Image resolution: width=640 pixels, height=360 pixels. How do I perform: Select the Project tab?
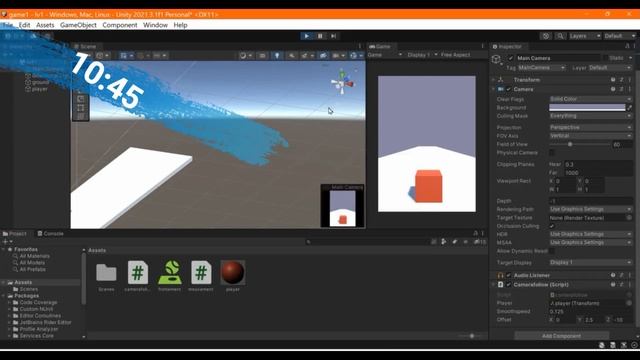(x=15, y=233)
